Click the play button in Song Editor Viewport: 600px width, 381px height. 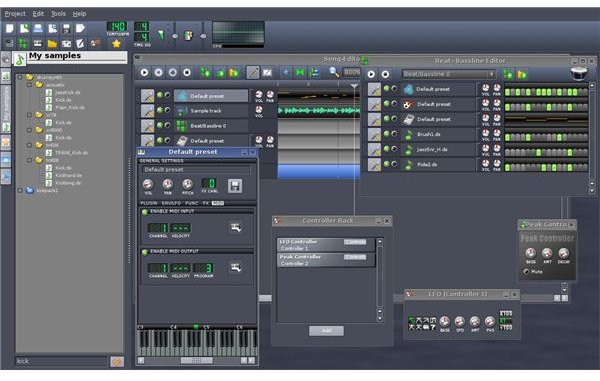(144, 72)
